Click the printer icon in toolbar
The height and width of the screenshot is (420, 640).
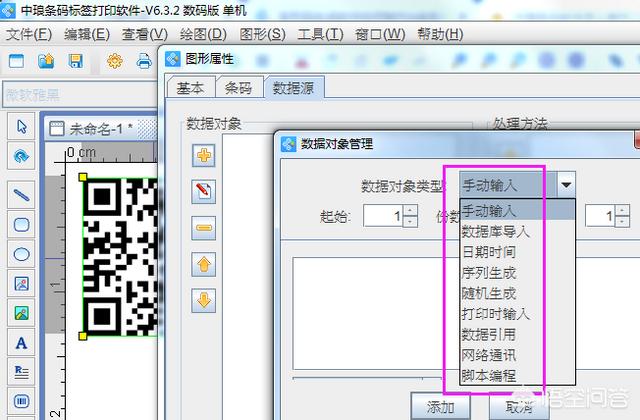[x=144, y=61]
